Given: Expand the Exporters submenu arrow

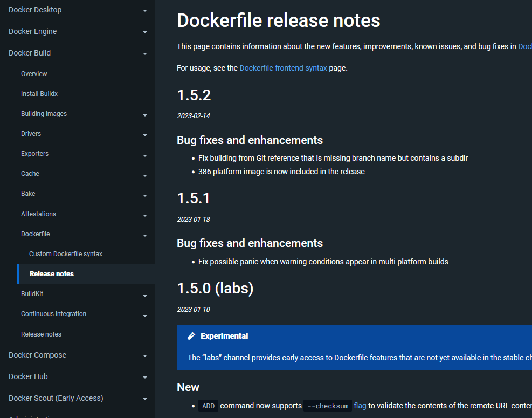Looking at the screenshot, I should click(145, 155).
